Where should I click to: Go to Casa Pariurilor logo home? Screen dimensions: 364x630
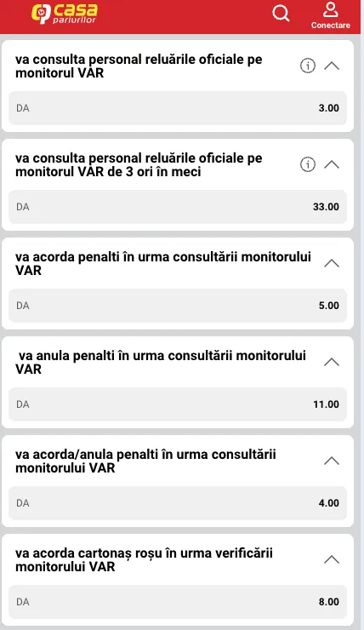click(65, 14)
